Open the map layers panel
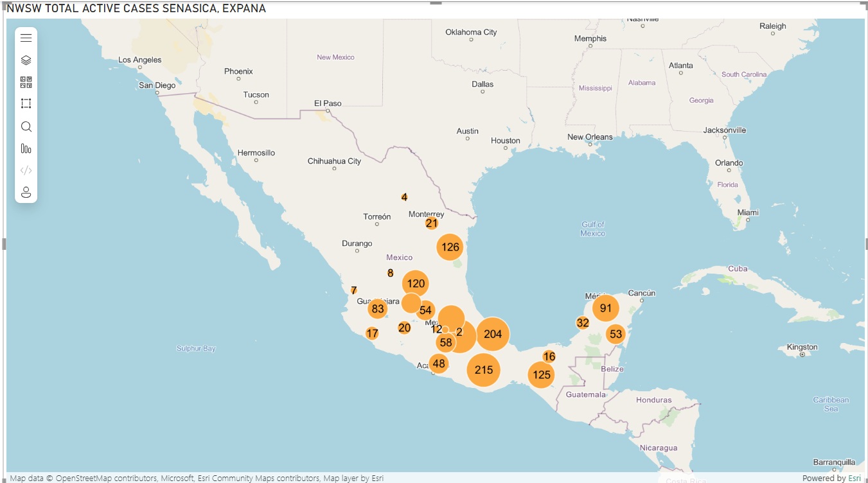 point(26,60)
